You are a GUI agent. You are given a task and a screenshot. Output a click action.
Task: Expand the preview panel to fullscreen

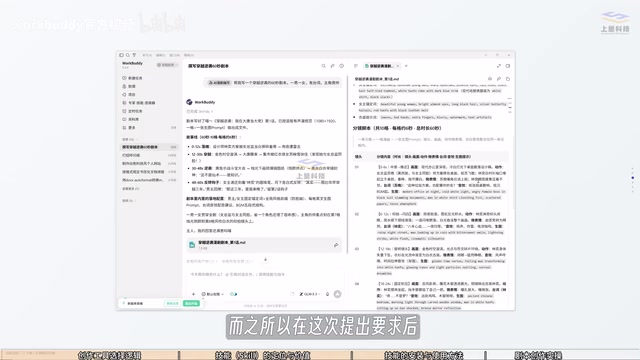click(x=499, y=66)
